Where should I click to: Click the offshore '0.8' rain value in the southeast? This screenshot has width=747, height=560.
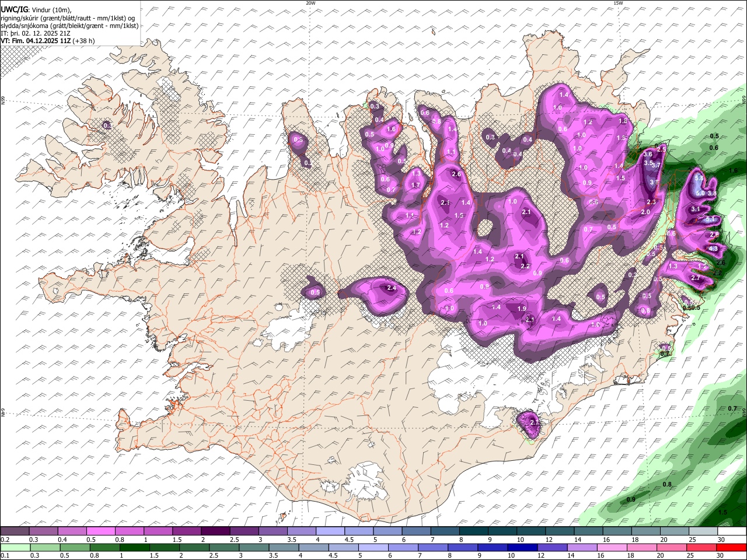668,485
